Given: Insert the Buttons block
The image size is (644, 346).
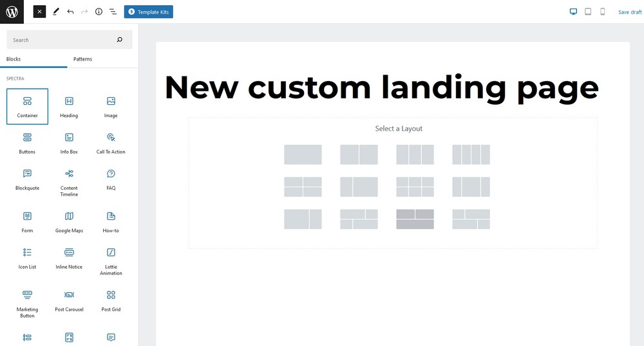Looking at the screenshot, I should click(x=27, y=143).
